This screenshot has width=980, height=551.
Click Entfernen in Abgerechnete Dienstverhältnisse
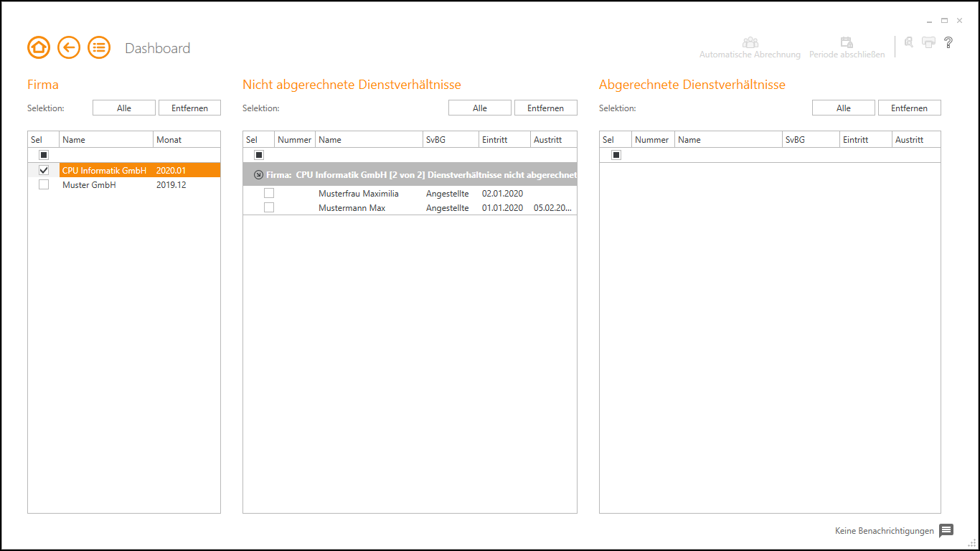(910, 108)
